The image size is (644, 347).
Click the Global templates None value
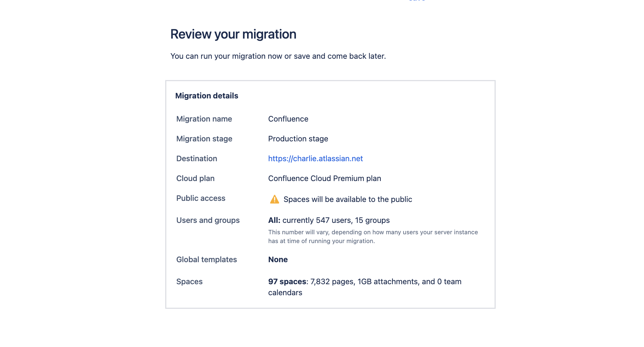click(278, 259)
